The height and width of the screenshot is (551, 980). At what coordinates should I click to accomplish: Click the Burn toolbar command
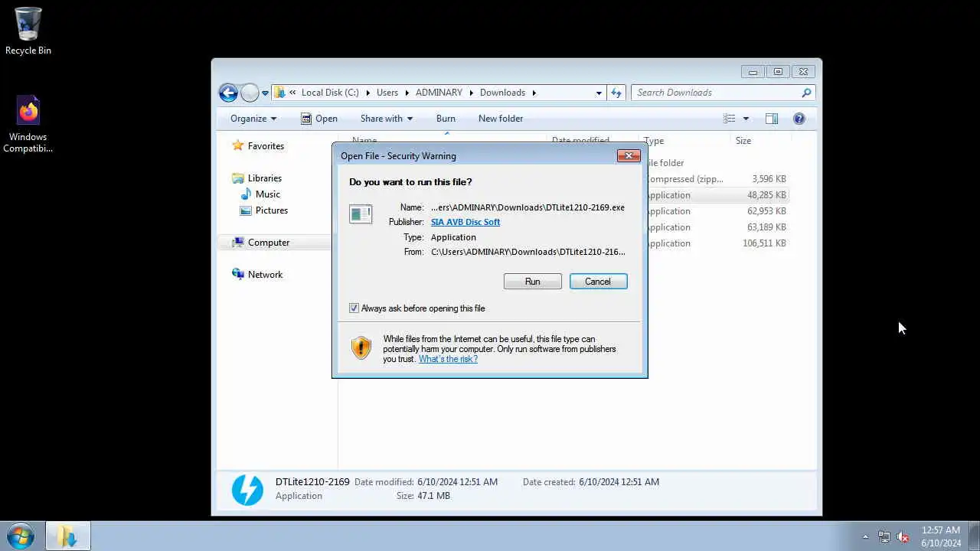tap(446, 119)
